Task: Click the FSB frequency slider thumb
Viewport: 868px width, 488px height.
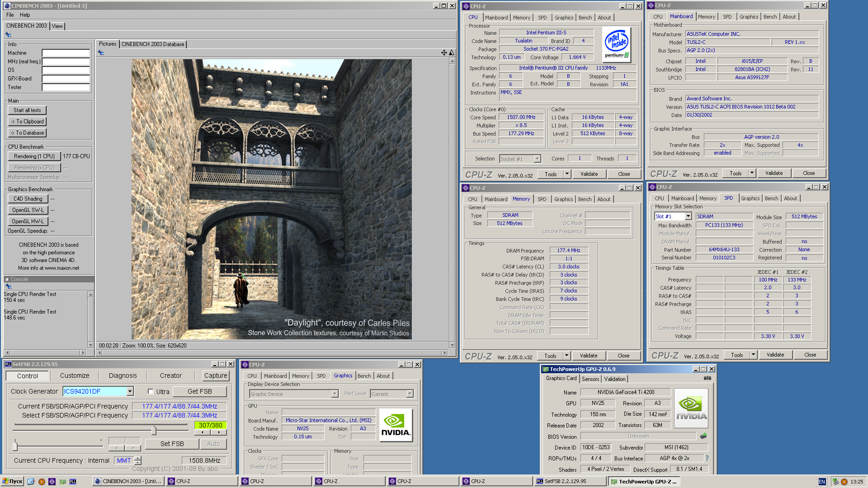Action: (154, 430)
